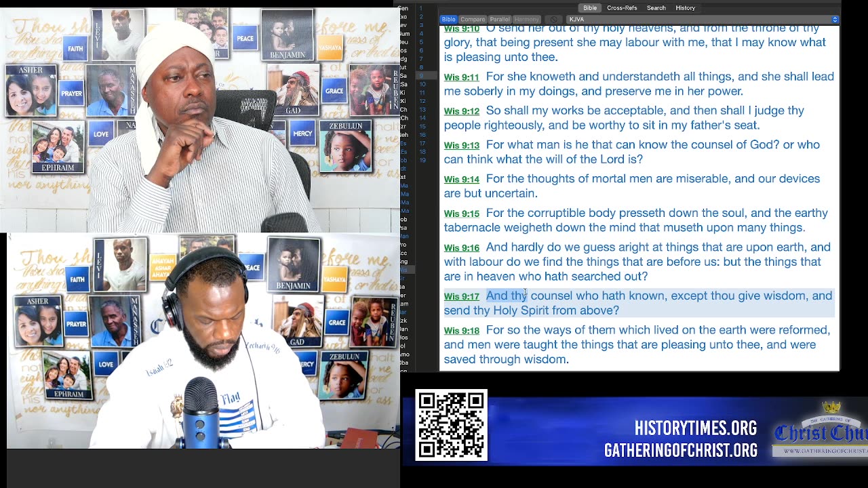Click the circular slash icon in toolbar
Viewport: 868px width, 488px height.
[553, 20]
